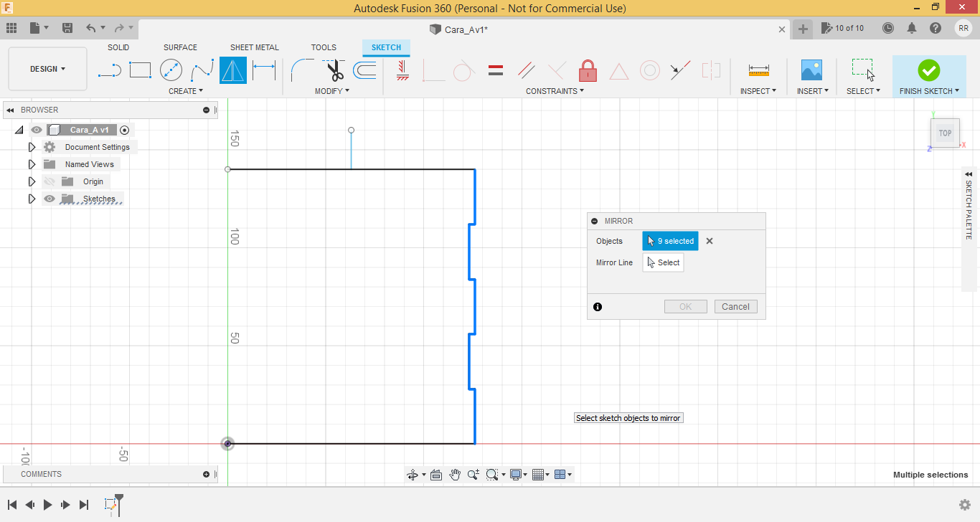The height and width of the screenshot is (522, 980).
Task: Open the notifications bell
Action: [912, 28]
